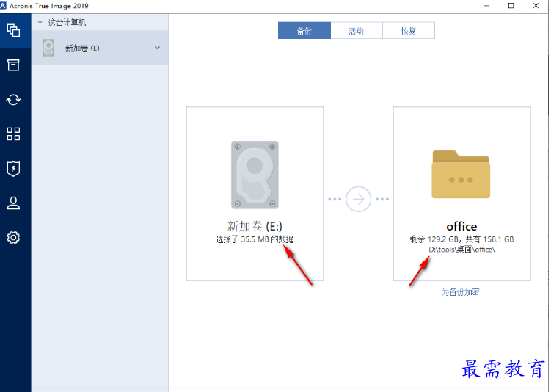Open the Settings gear icon

pos(13,238)
